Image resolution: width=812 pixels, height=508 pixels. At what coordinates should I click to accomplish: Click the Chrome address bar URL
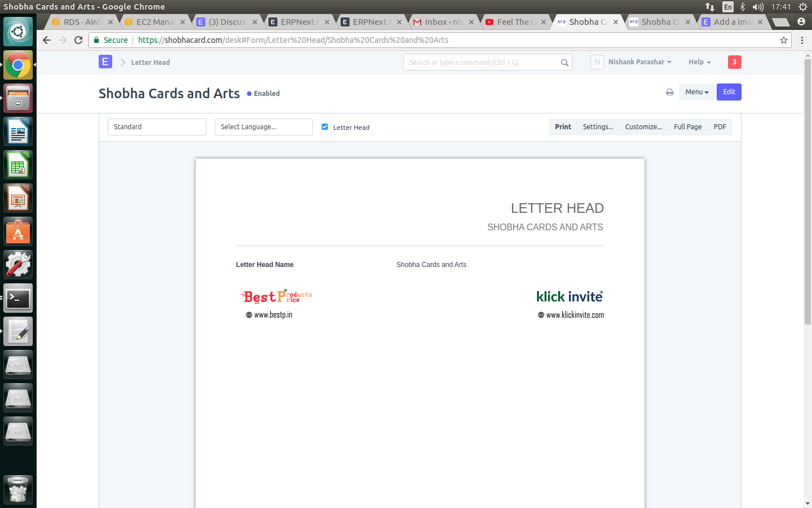[293, 40]
